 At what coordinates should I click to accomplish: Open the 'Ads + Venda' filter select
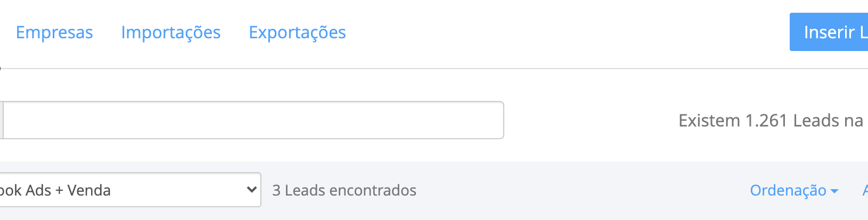point(130,190)
